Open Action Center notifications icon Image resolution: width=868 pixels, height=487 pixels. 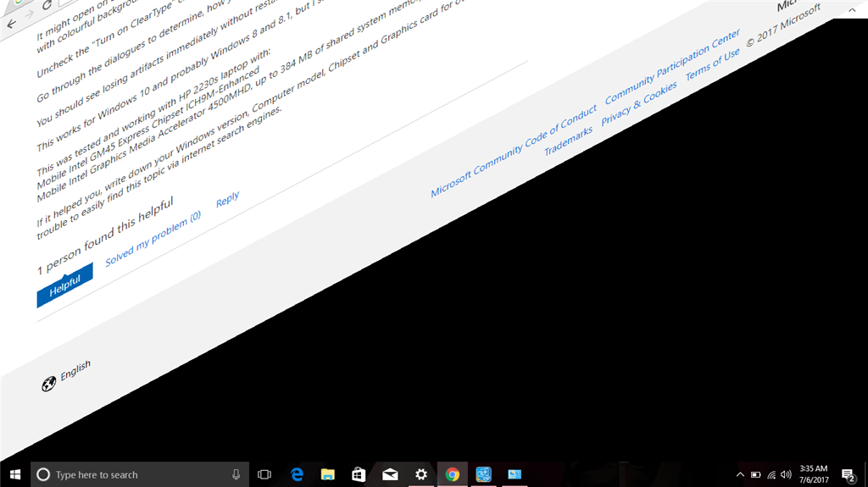click(849, 474)
